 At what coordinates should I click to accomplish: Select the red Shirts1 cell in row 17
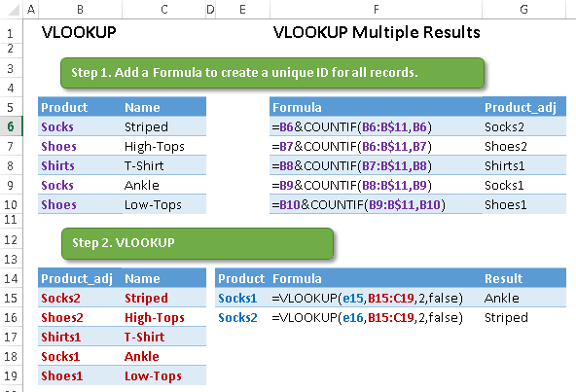[x=80, y=337]
